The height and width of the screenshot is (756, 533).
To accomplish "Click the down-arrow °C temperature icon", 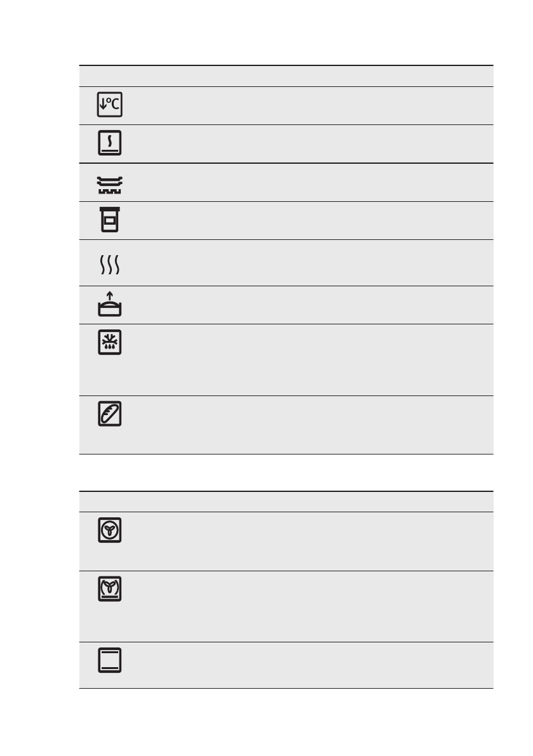I will pos(110,105).
